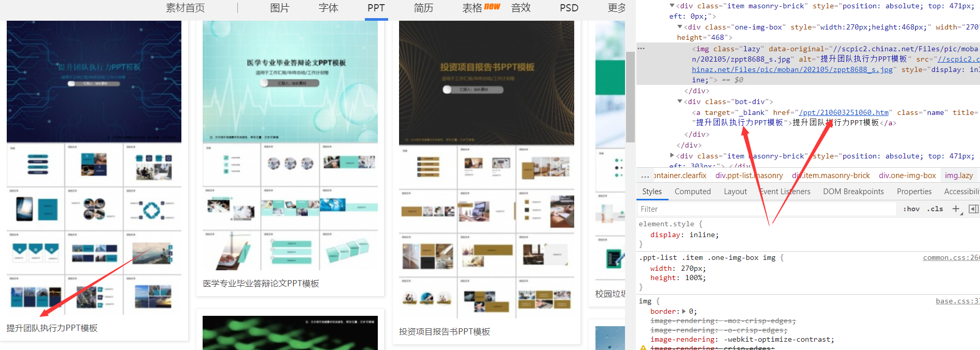Switch to the Styles tab
980x350 pixels.
pos(652,192)
